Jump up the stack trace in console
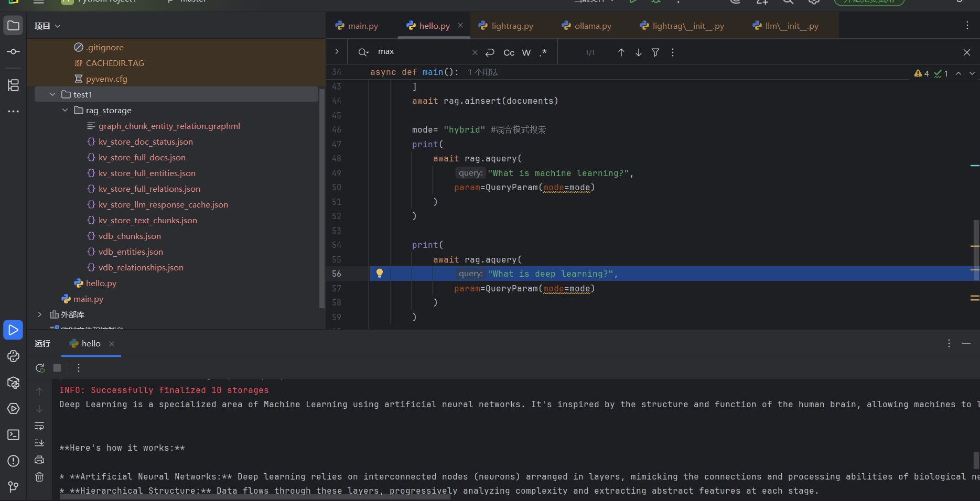The width and height of the screenshot is (980, 501). point(39,391)
